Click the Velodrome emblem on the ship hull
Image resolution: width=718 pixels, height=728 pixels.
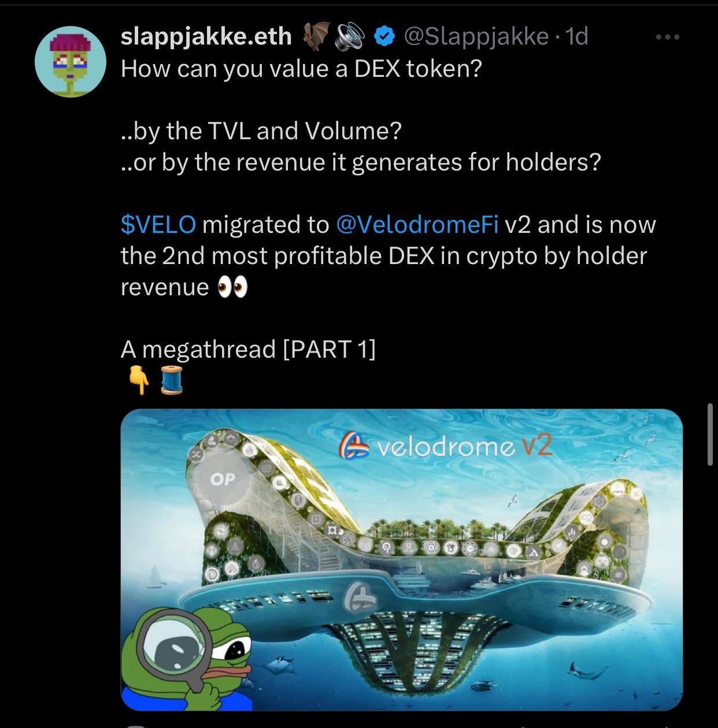pos(360,597)
